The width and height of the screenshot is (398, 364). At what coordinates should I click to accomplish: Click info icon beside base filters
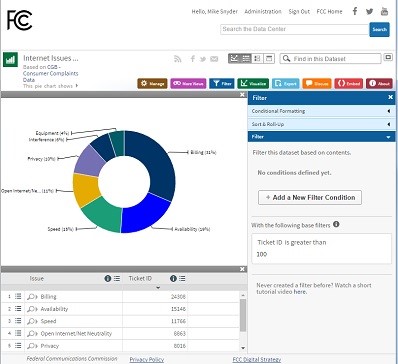pyautogui.click(x=336, y=224)
